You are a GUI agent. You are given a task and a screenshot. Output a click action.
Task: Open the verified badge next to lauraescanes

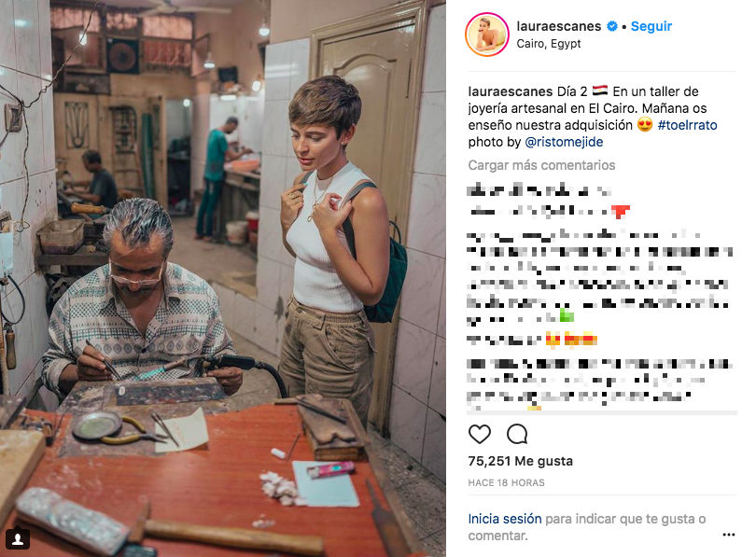pos(612,26)
